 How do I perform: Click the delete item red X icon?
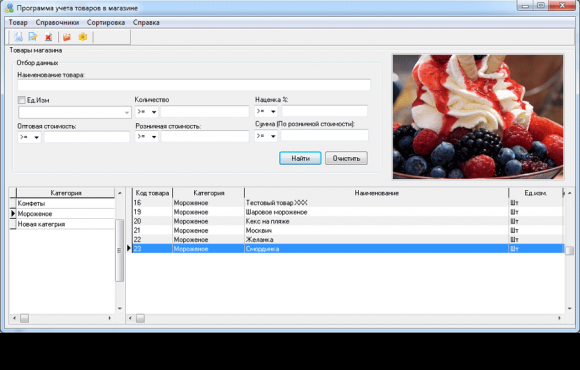point(48,37)
